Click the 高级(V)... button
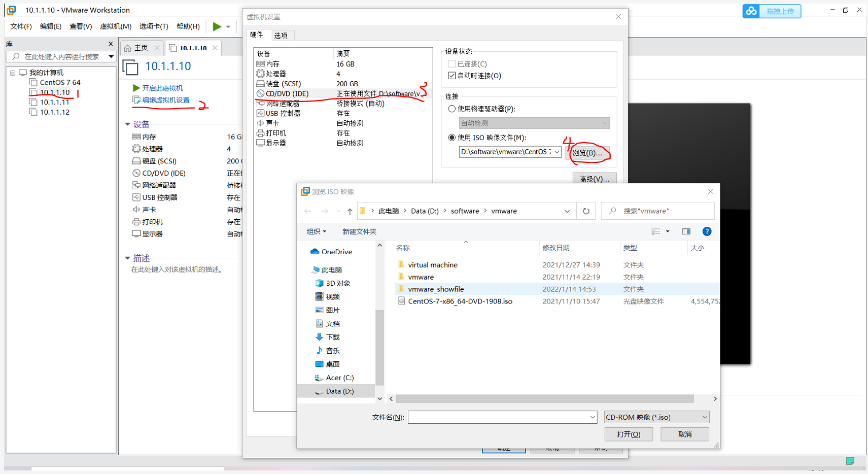This screenshot has width=868, height=474. click(x=595, y=179)
